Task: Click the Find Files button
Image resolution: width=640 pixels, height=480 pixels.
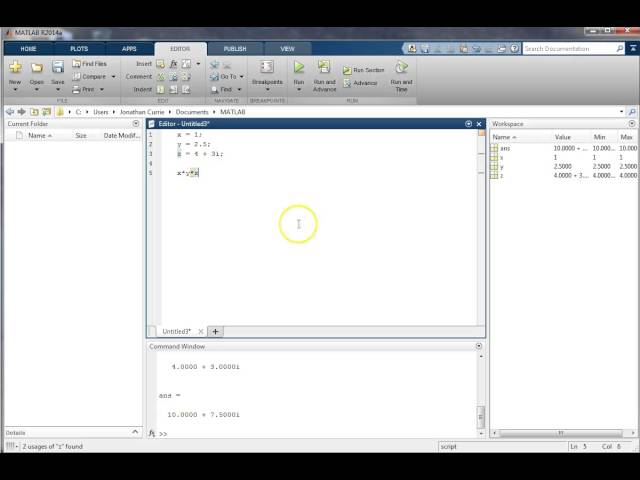Action: pos(89,64)
